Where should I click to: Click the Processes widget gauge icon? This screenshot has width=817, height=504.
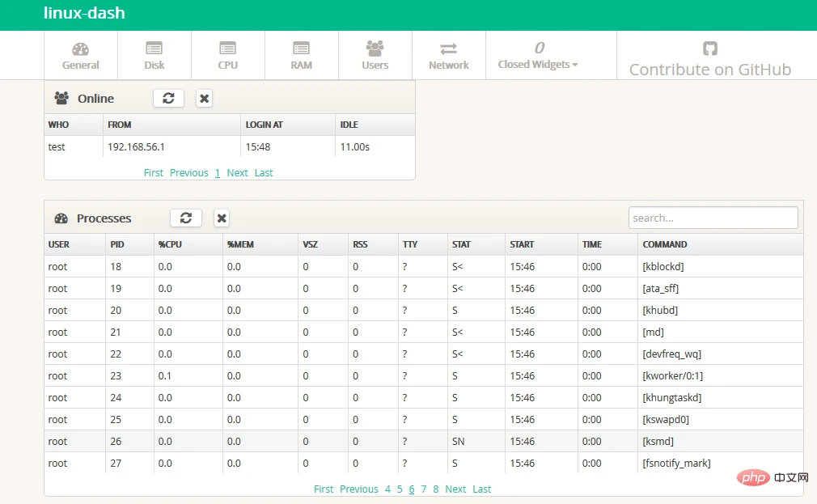click(61, 218)
